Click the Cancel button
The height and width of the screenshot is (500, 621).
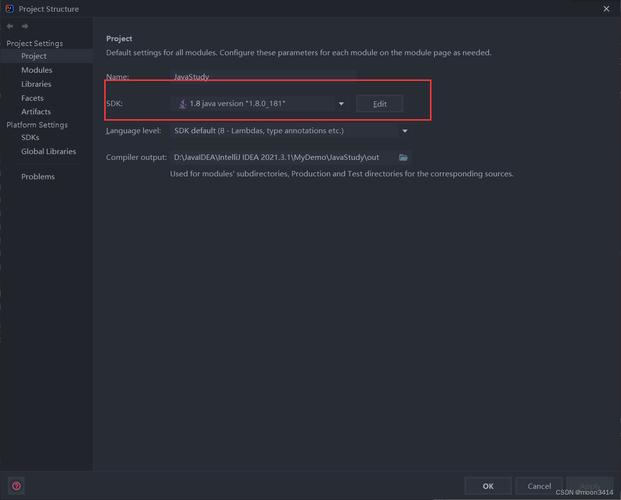click(539, 486)
